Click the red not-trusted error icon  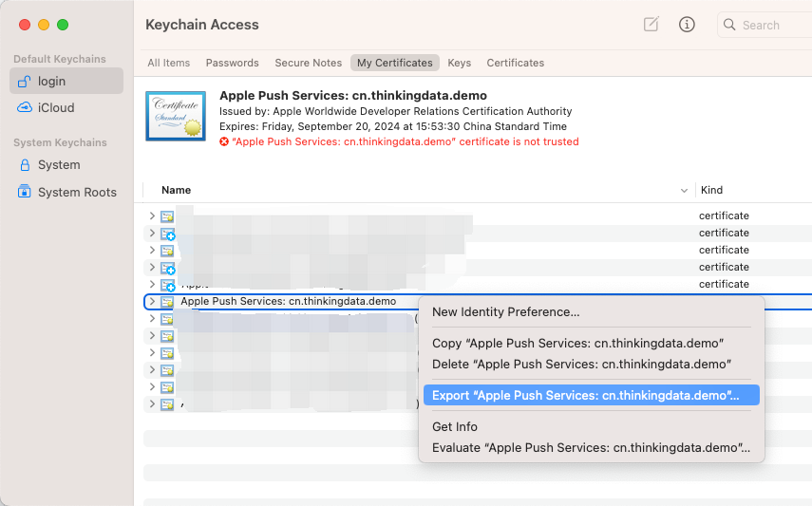click(224, 141)
